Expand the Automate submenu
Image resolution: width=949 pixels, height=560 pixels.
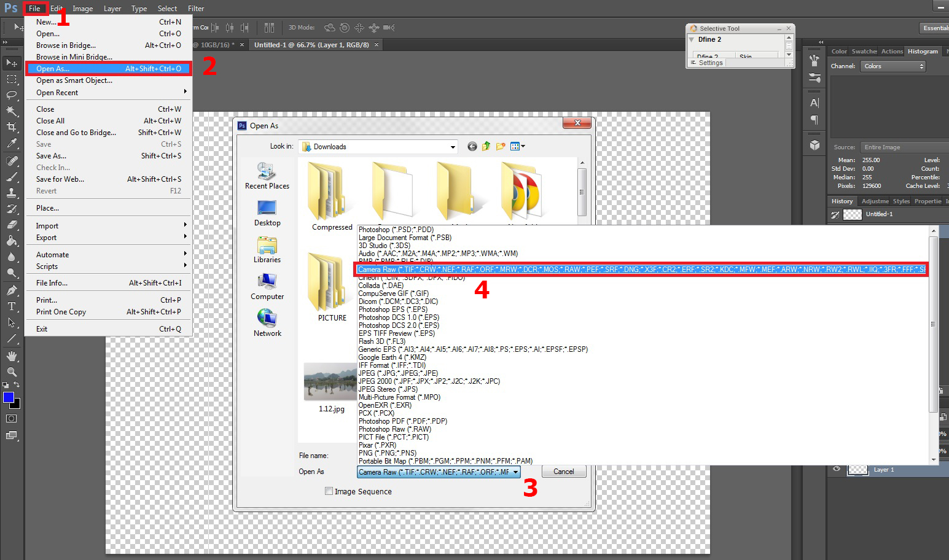(x=109, y=254)
